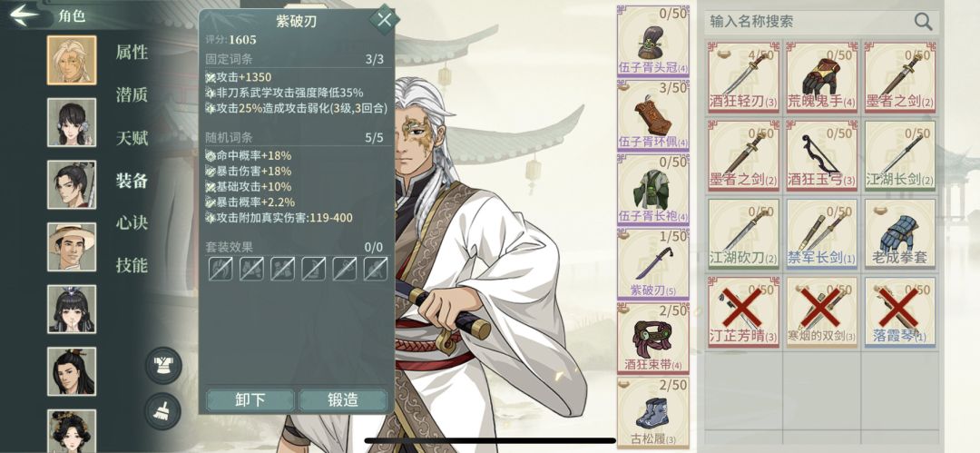Click the 锻造 forge button
Viewport: 980px width, 453px height.
pyautogui.click(x=342, y=400)
